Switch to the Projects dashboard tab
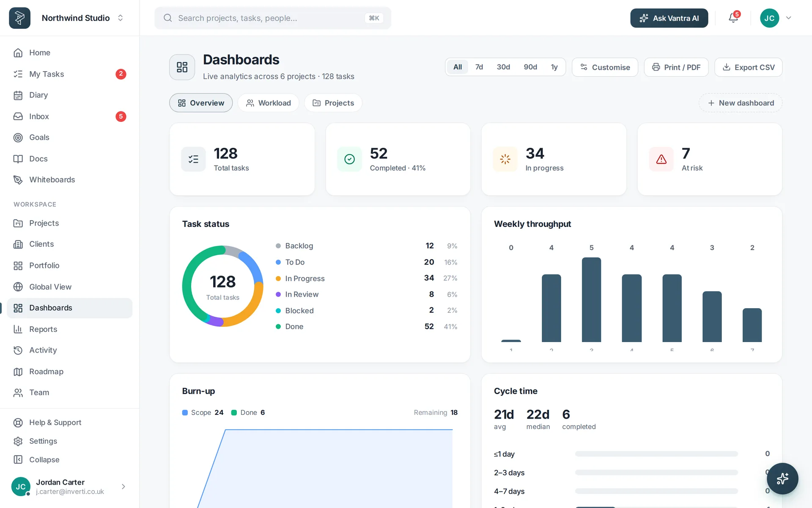 (x=333, y=103)
